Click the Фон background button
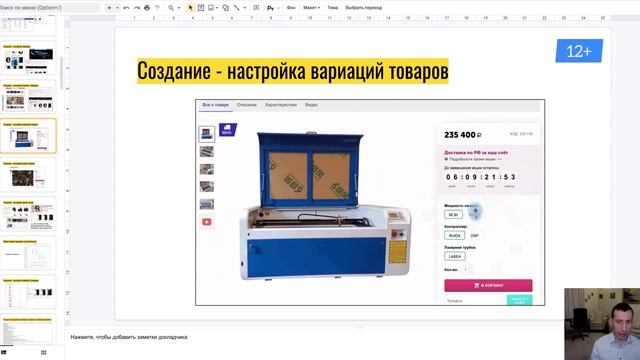Screen dimensions: 640x360 pyautogui.click(x=291, y=8)
